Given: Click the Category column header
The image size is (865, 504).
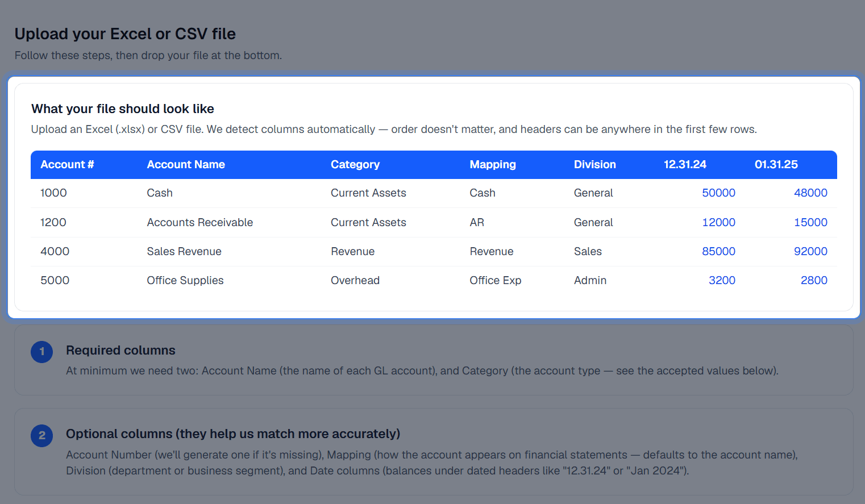Looking at the screenshot, I should [355, 165].
